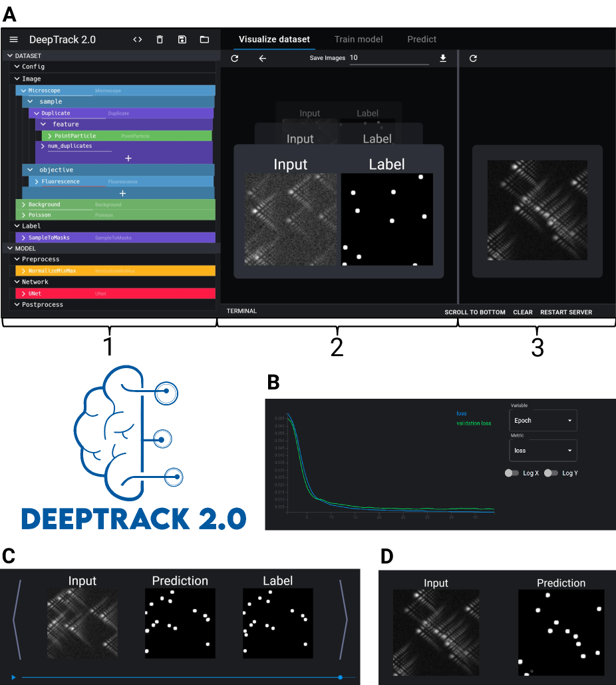Open the TERMINAL panel label
The width and height of the screenshot is (616, 685).
point(241,311)
